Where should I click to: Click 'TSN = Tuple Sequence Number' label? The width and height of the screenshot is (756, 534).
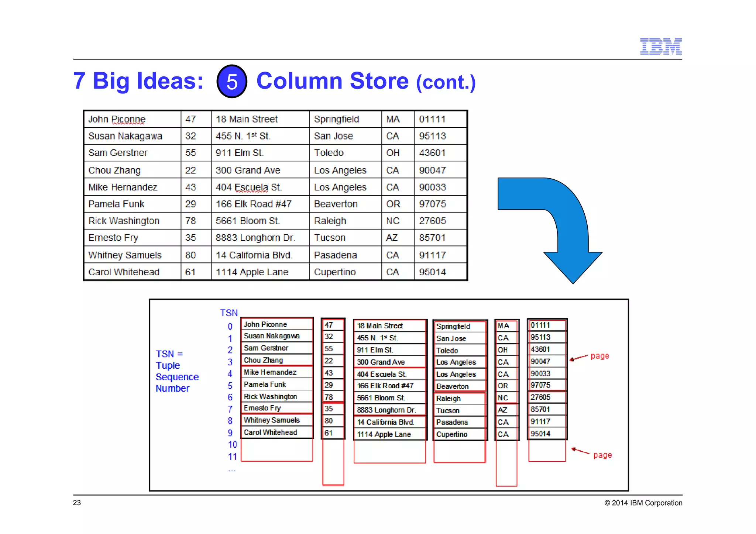click(x=177, y=371)
